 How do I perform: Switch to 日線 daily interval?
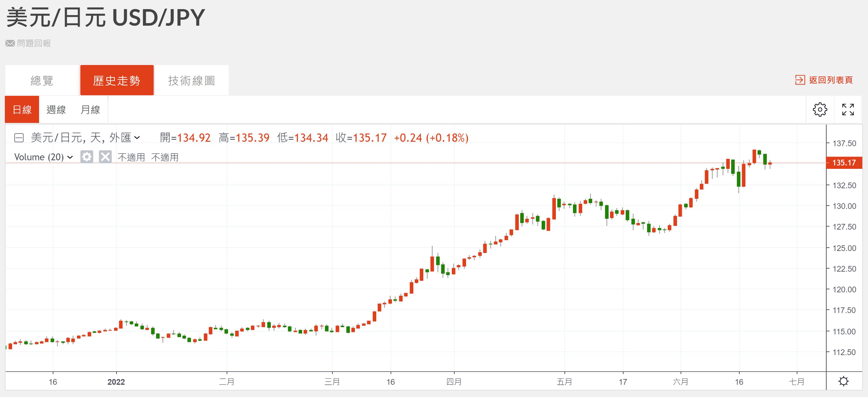click(x=22, y=110)
